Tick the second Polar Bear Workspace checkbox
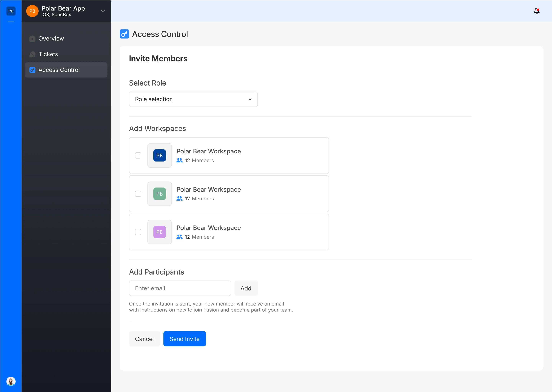This screenshot has width=552, height=392. pyautogui.click(x=138, y=194)
